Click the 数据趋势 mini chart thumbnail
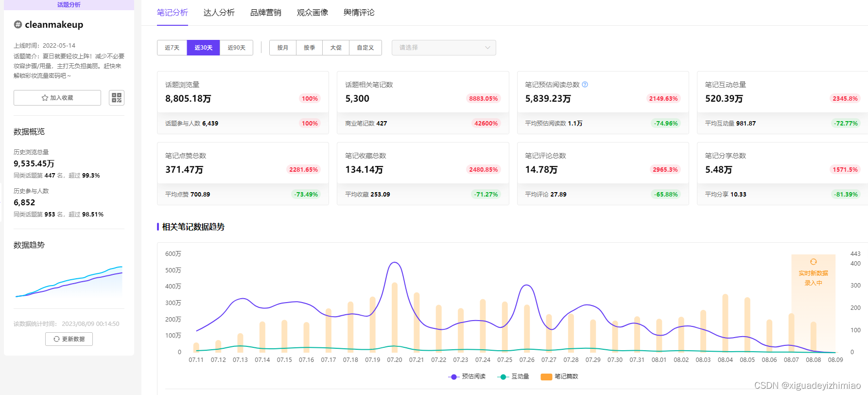868x395 pixels. [x=69, y=281]
